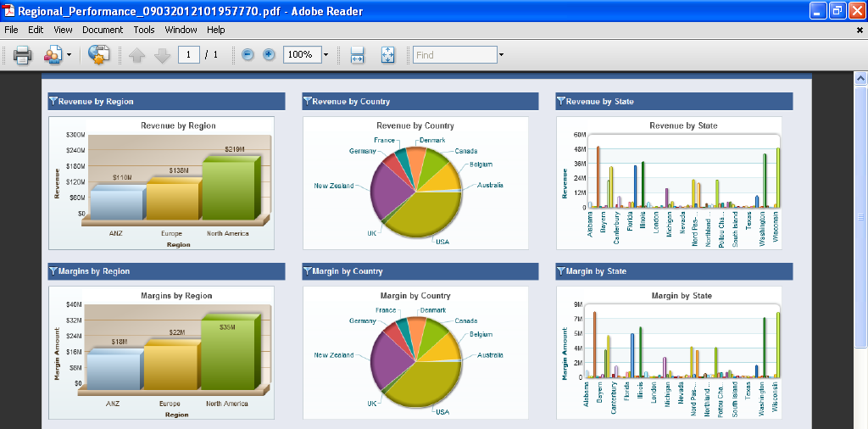Expand the Find options dropdown arrow
The image size is (868, 429).
point(501,55)
